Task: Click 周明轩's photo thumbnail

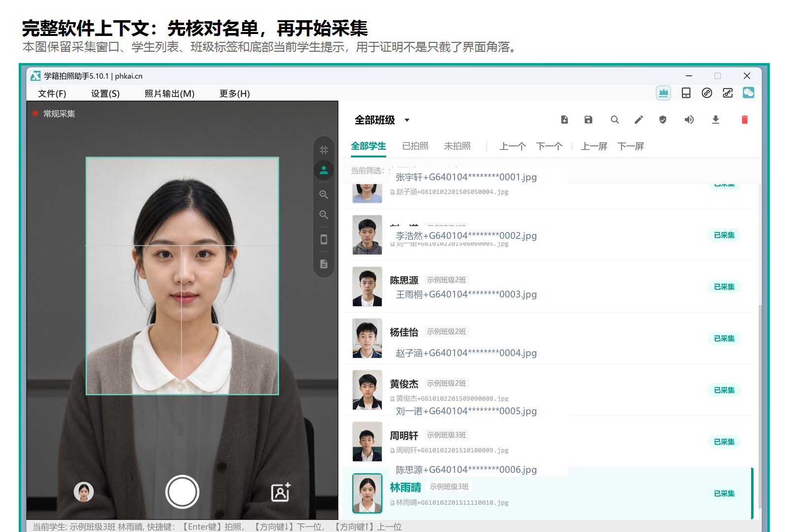Action: pyautogui.click(x=367, y=442)
